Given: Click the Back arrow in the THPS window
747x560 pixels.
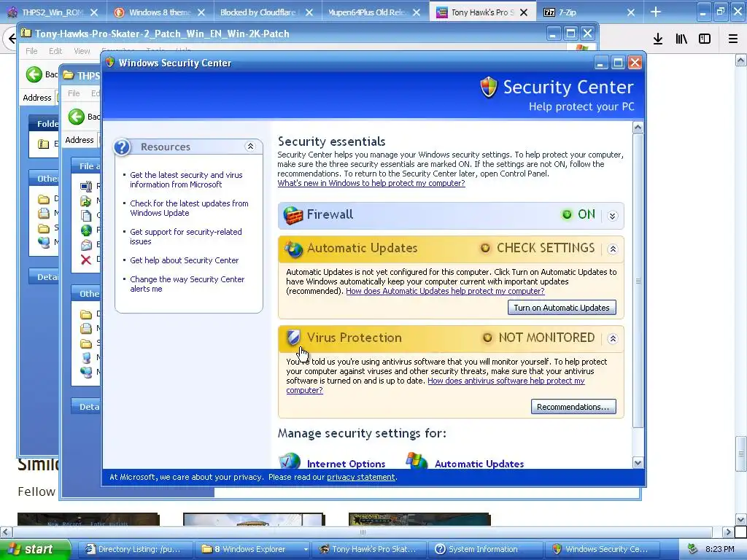Looking at the screenshot, I should click(x=76, y=117).
